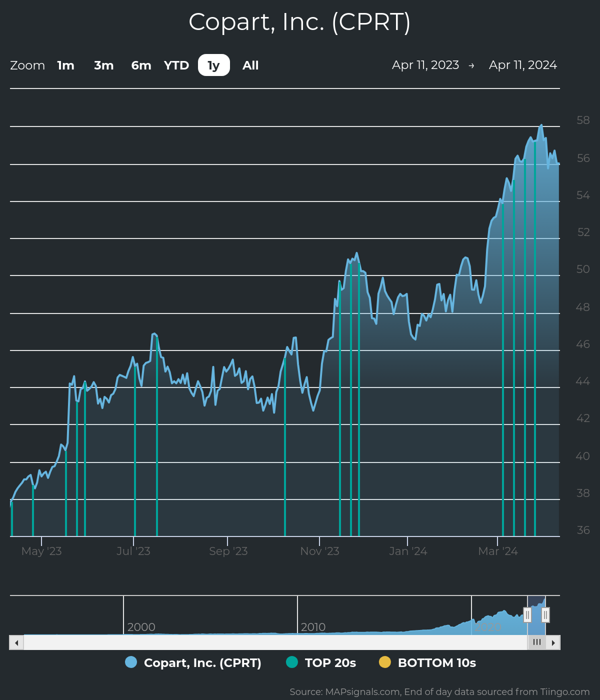This screenshot has height=700, width=600.
Task: Select the 3m zoom range
Action: pyautogui.click(x=103, y=65)
